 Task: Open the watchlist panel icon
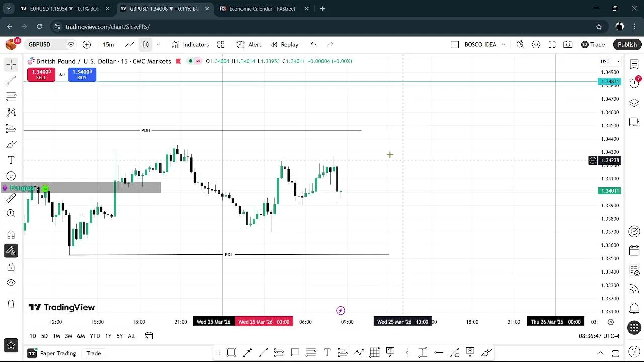634,64
